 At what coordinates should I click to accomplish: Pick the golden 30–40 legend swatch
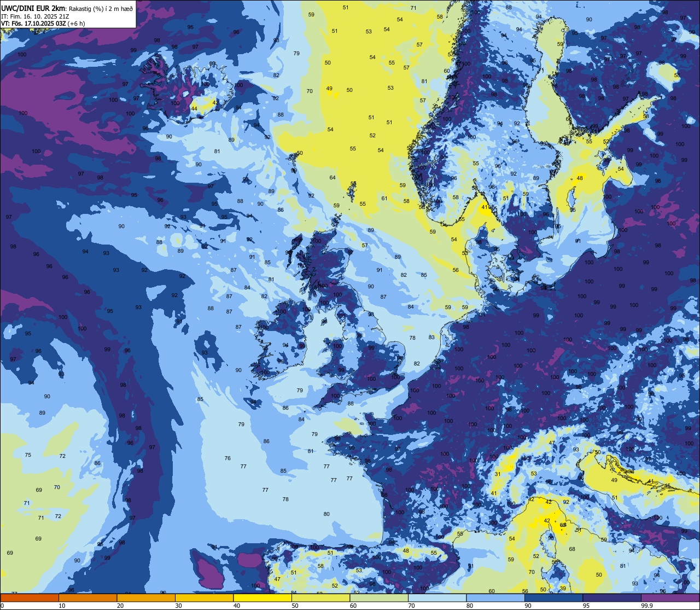tap(204, 597)
